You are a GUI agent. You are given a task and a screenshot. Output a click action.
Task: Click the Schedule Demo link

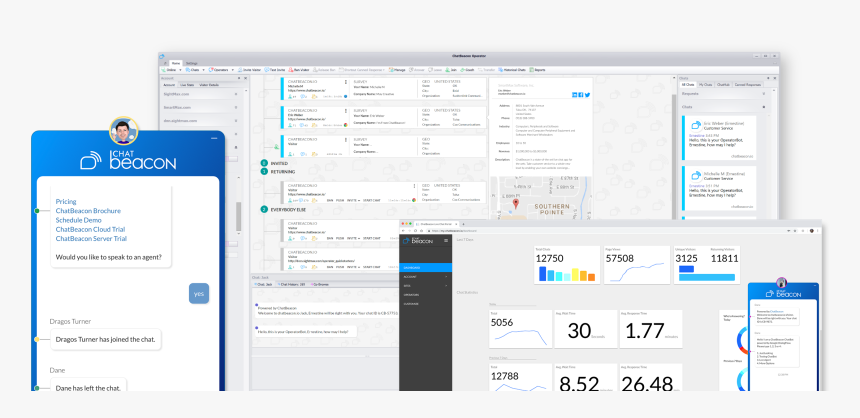[x=78, y=220]
